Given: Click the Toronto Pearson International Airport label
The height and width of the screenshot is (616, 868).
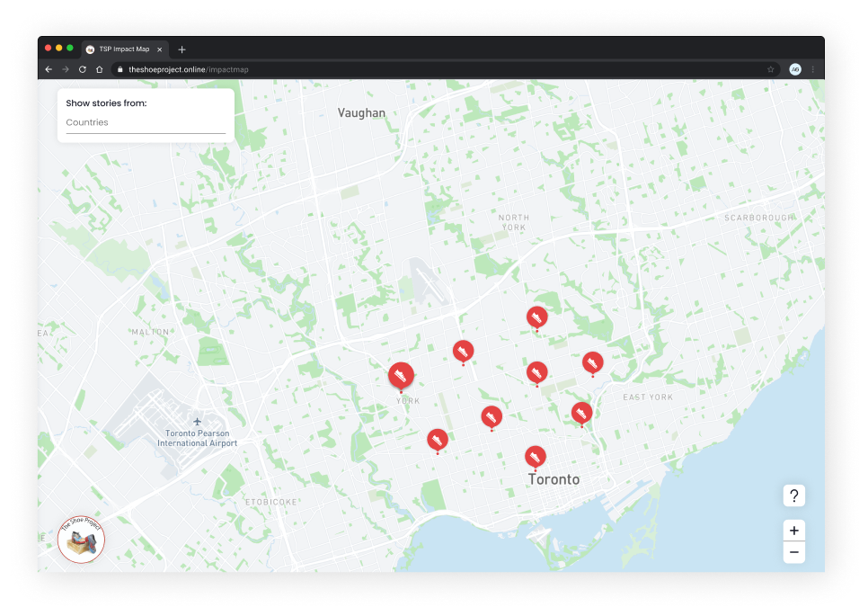Looking at the screenshot, I should 198,438.
